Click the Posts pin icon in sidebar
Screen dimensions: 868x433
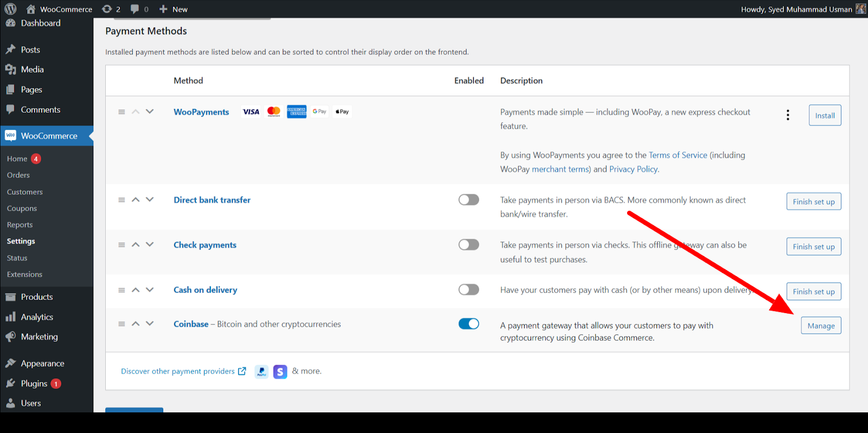point(10,49)
